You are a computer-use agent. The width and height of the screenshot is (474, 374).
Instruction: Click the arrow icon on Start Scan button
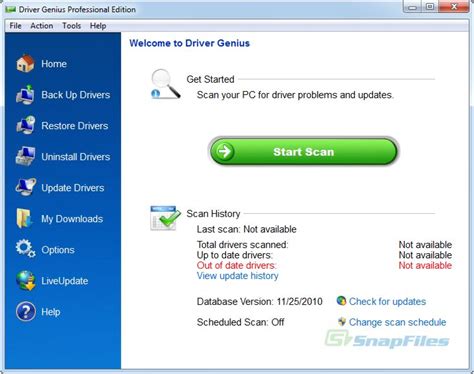(x=225, y=151)
